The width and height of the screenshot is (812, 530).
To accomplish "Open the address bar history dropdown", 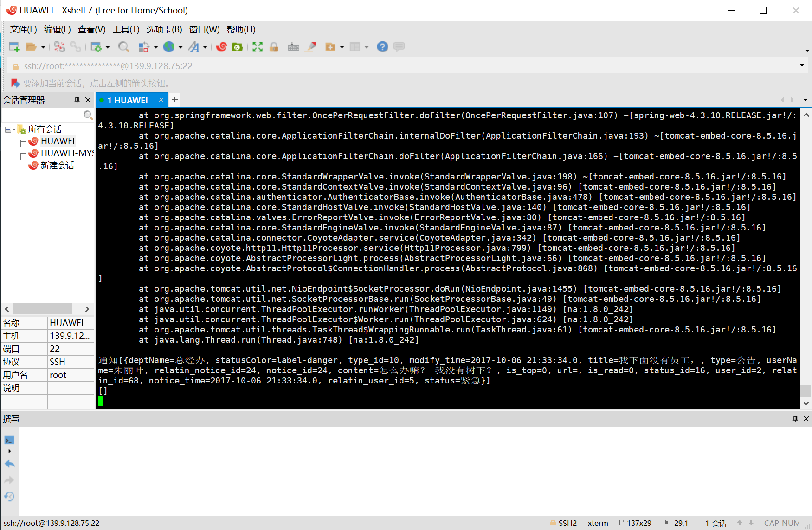I will pyautogui.click(x=802, y=66).
